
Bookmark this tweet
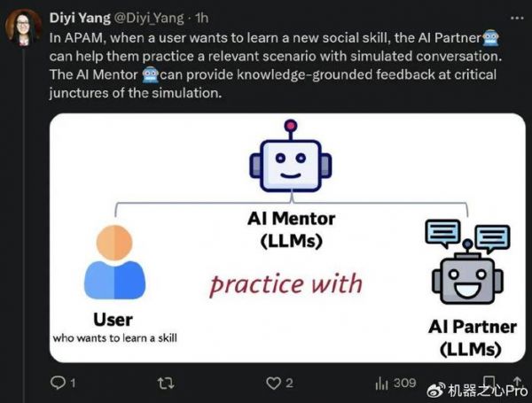tap(489, 382)
